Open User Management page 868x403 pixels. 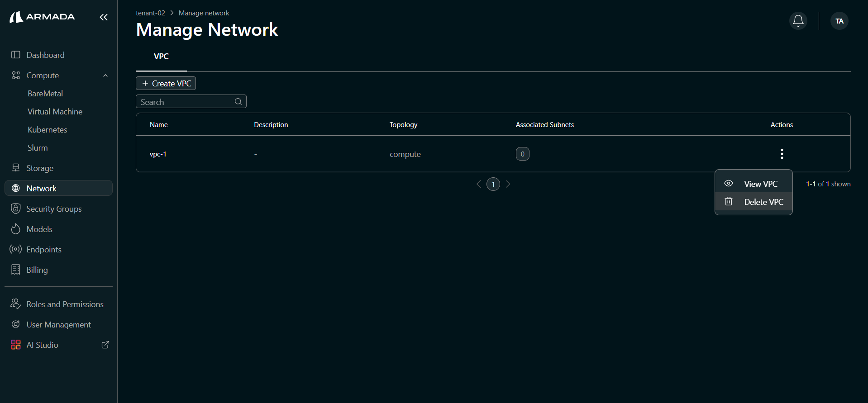[x=58, y=324]
